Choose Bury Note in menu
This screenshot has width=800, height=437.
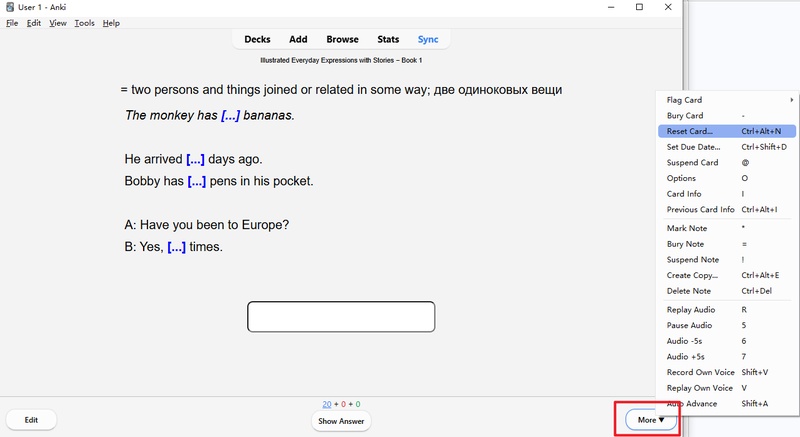click(x=727, y=244)
